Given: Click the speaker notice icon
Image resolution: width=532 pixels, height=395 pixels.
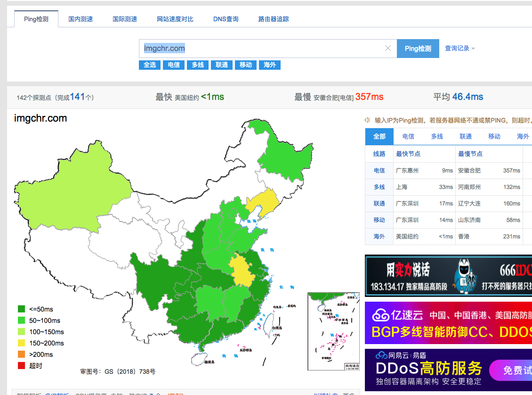Looking at the screenshot, I should [x=368, y=120].
